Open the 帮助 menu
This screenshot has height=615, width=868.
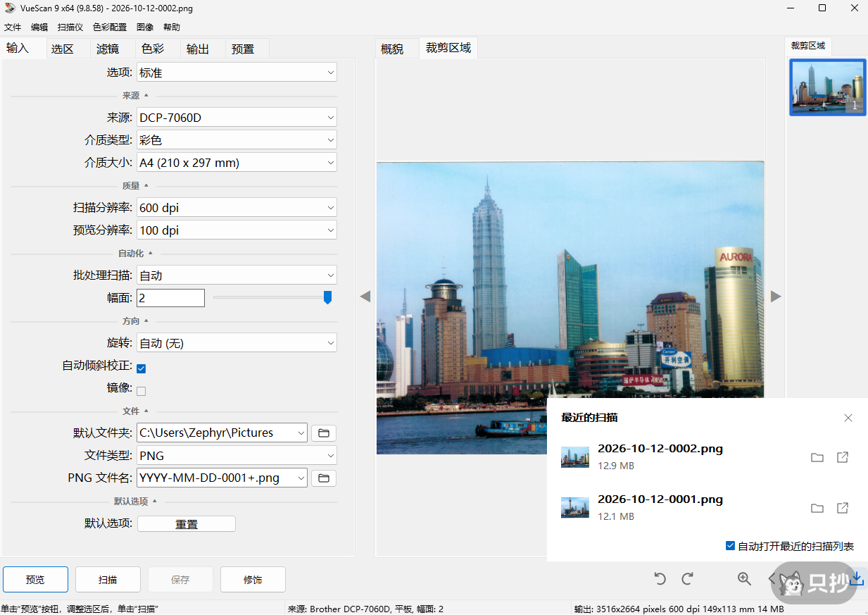point(172,27)
